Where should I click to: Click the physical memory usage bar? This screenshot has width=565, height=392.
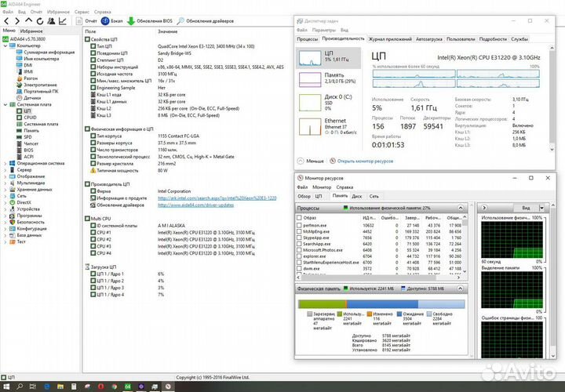click(x=381, y=304)
